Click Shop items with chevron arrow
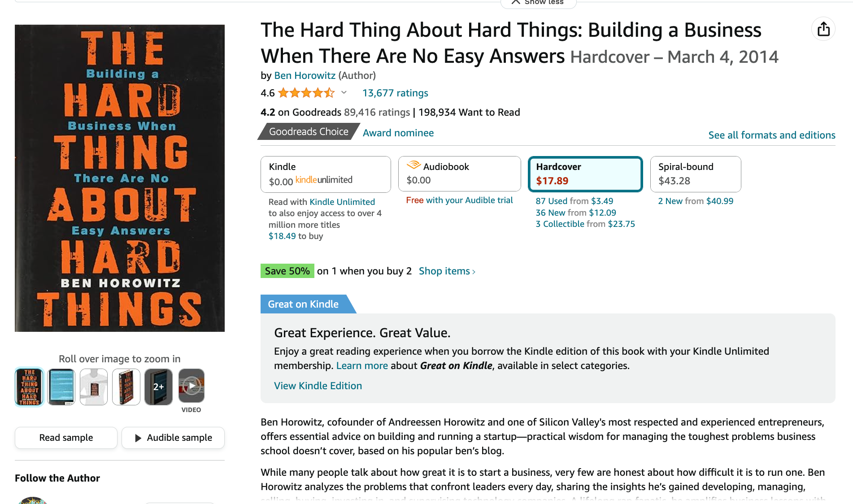This screenshot has height=504, width=853. point(447,271)
